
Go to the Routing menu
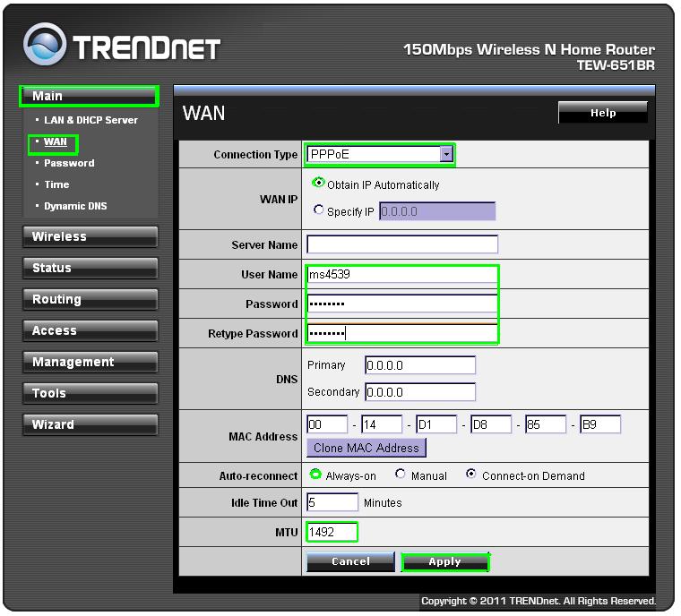89,300
